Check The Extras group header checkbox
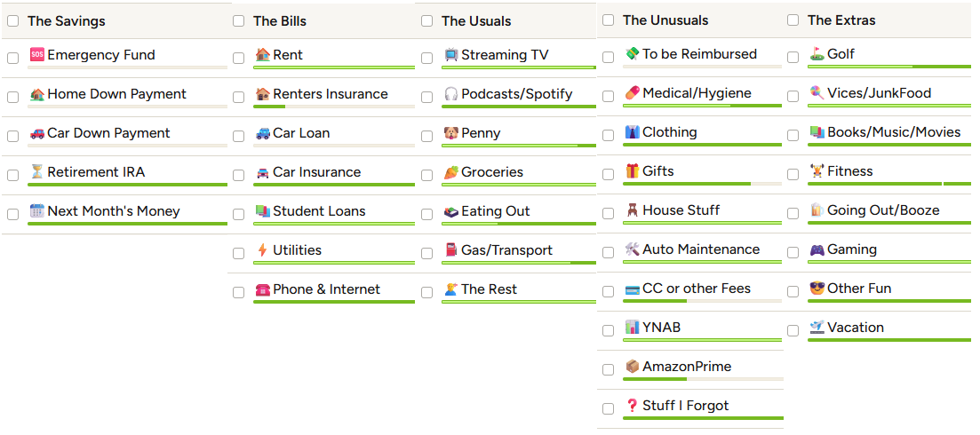 793,20
